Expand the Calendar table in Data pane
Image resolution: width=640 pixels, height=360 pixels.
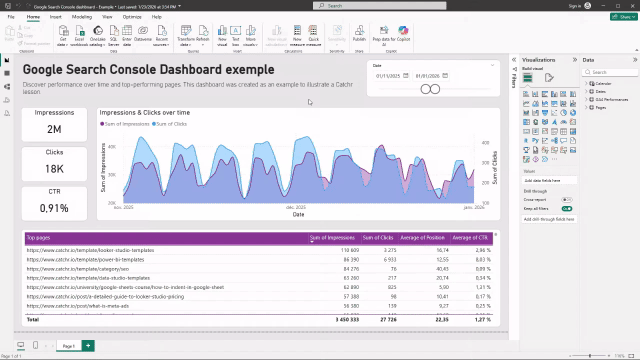(587, 83)
